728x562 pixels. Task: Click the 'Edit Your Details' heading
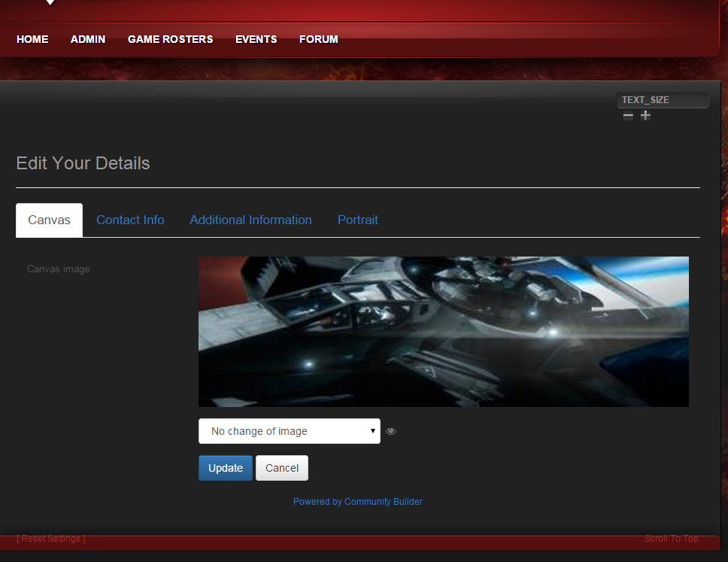[x=83, y=163]
